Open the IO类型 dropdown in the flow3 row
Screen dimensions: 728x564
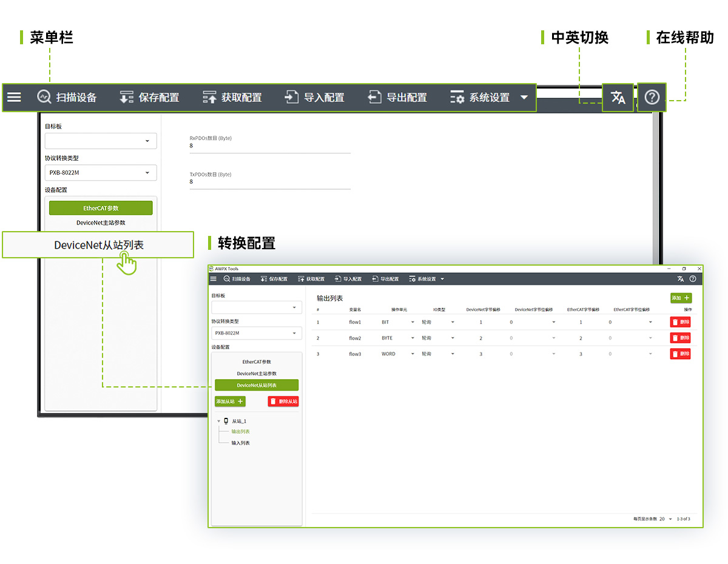coord(453,354)
